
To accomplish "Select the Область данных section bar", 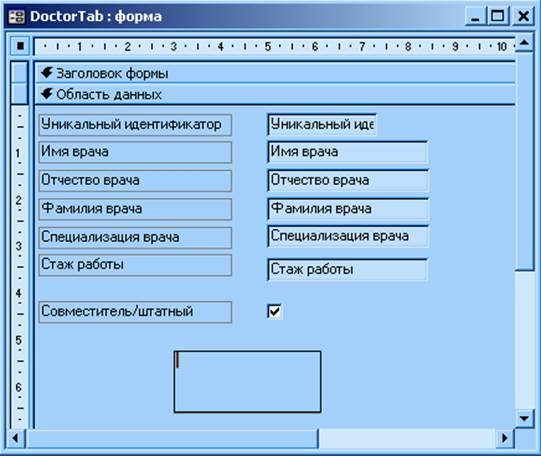I will pyautogui.click(x=275, y=94).
